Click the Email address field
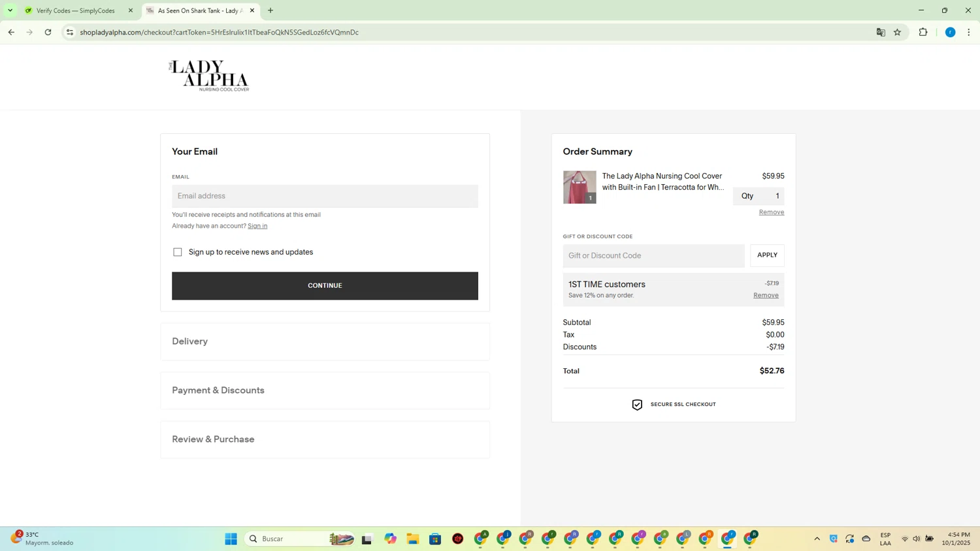 point(325,196)
